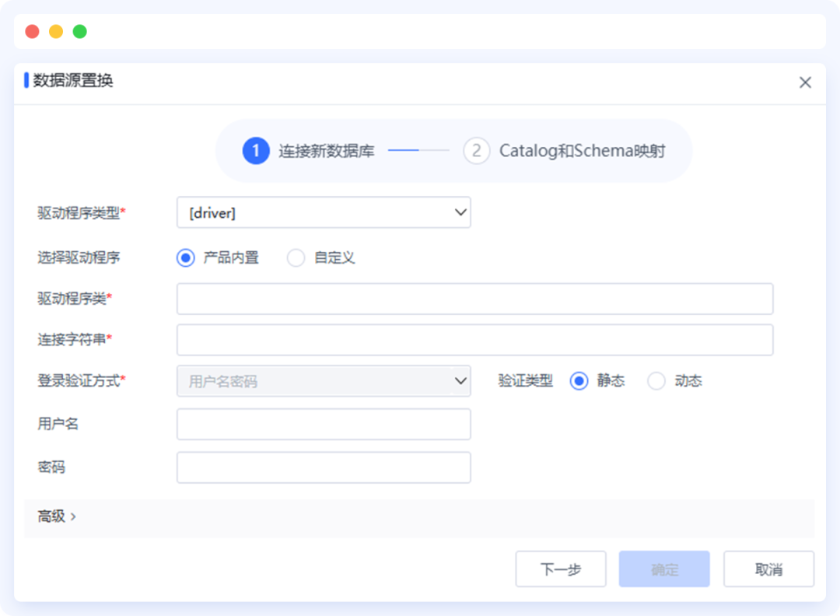The height and width of the screenshot is (616, 840).
Task: Select the 产品内置 radio option
Action: click(x=184, y=257)
